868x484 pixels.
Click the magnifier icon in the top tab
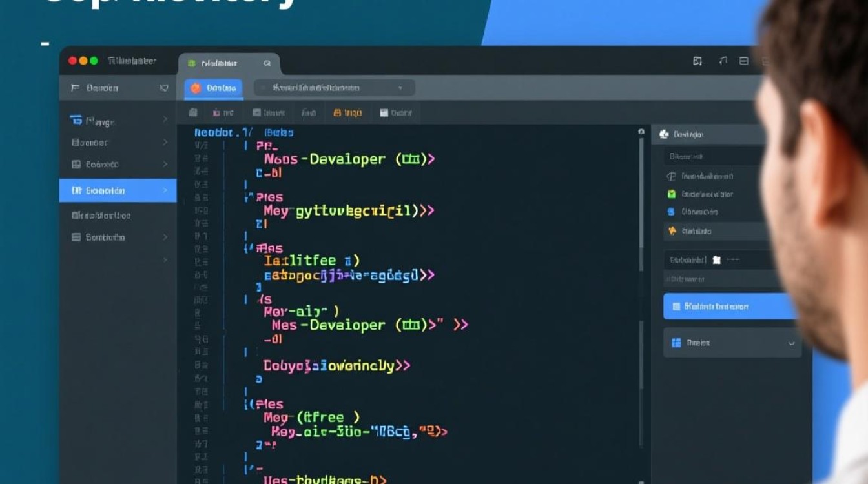(x=267, y=63)
